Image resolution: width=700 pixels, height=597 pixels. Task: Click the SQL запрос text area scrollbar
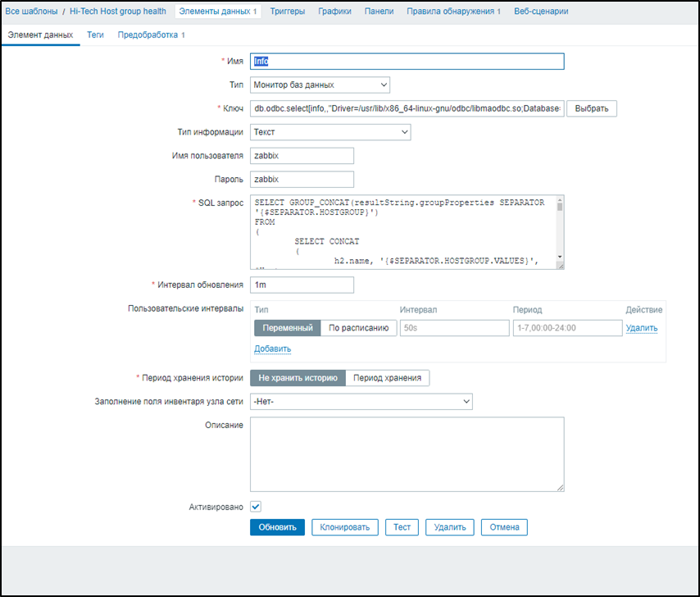pos(560,232)
